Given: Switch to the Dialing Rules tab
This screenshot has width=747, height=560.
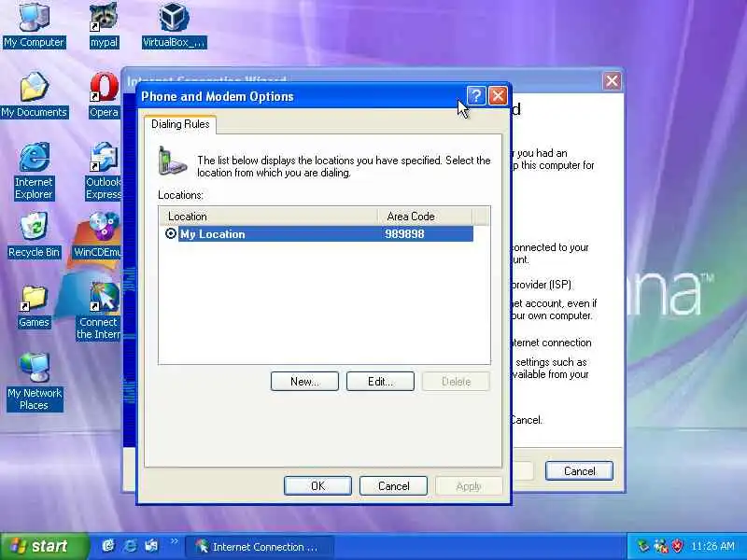Looking at the screenshot, I should tap(180, 124).
